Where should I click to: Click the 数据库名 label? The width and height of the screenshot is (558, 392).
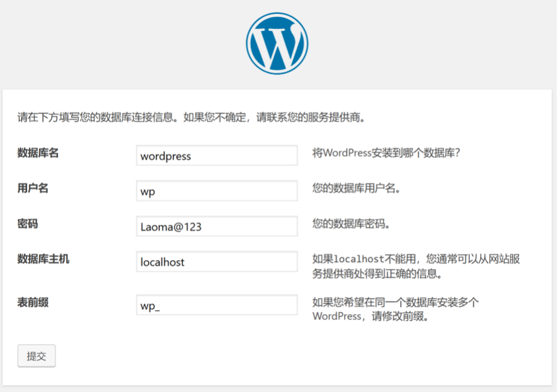(38, 153)
